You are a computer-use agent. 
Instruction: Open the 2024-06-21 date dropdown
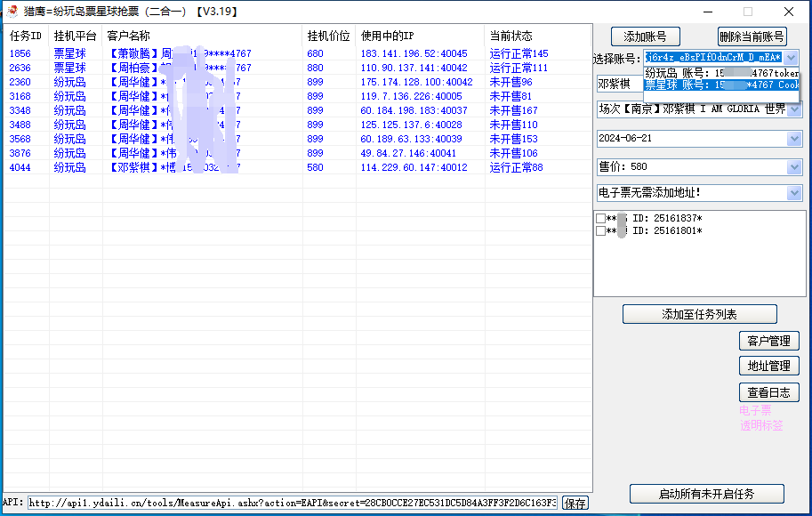(795, 138)
